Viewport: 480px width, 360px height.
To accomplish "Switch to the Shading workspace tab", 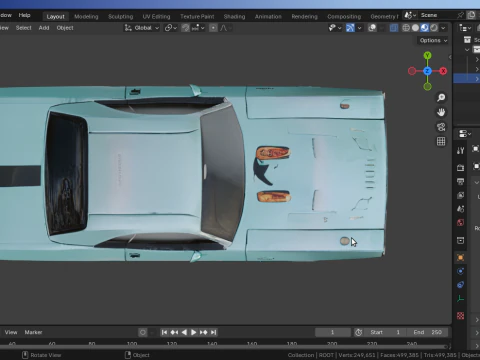I will tap(234, 16).
